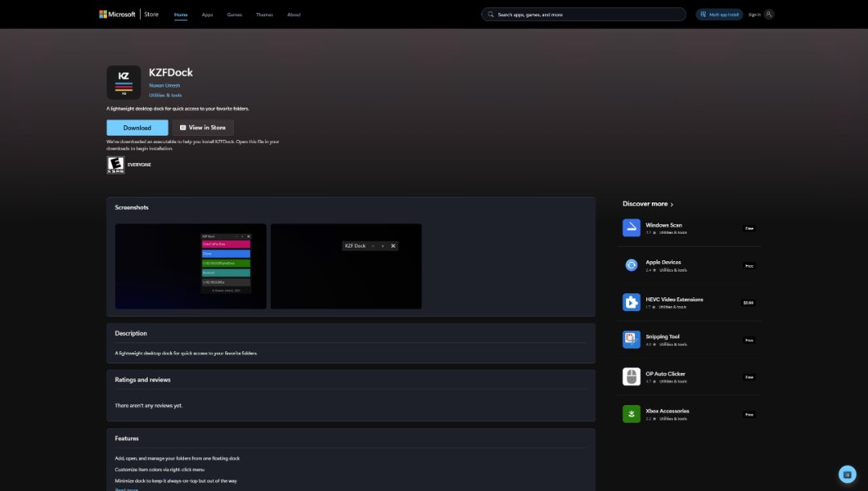868x491 pixels.
Task: Switch to the Themes tab
Action: tap(264, 15)
